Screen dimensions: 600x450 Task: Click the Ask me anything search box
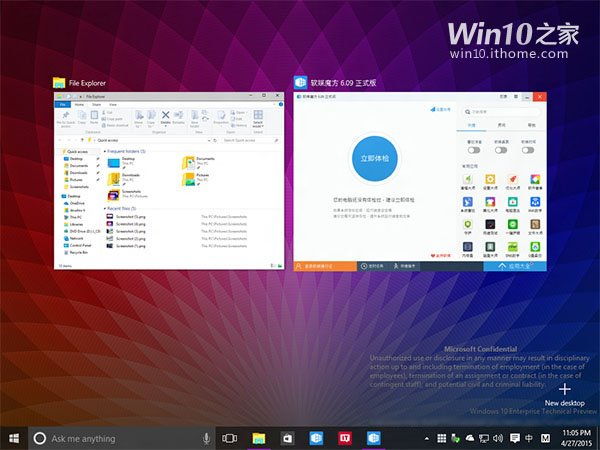122,439
